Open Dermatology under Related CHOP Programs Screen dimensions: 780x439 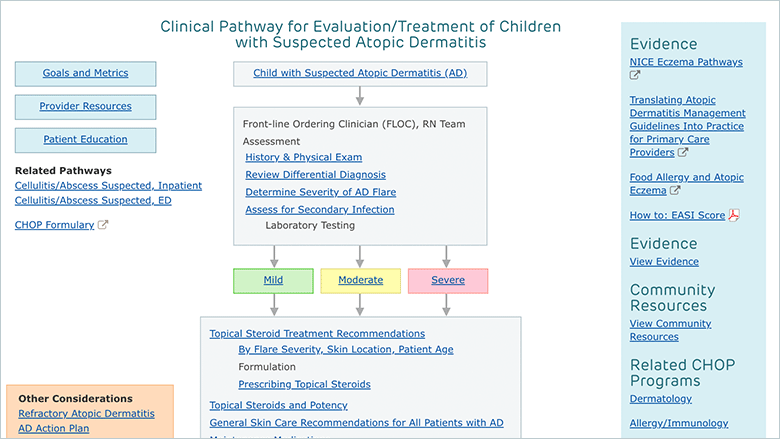(x=661, y=399)
